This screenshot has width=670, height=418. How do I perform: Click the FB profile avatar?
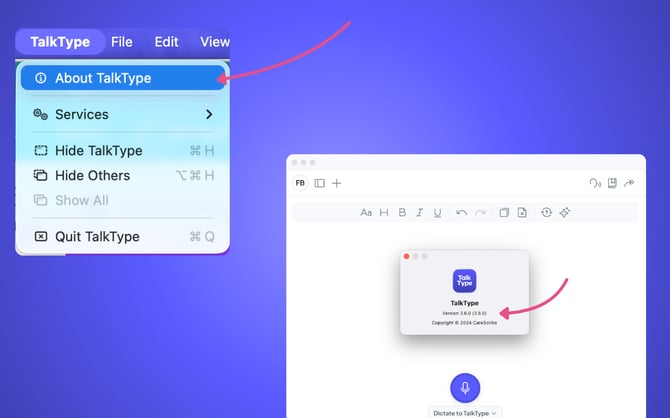[300, 183]
